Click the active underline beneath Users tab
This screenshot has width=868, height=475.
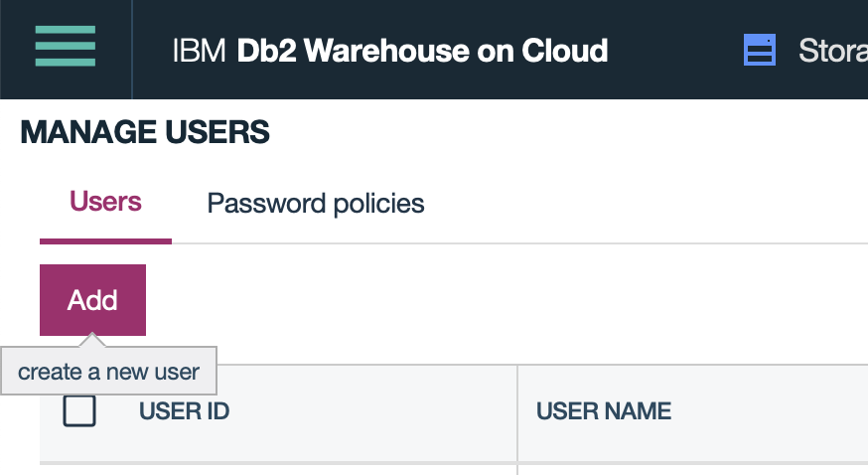[105, 240]
